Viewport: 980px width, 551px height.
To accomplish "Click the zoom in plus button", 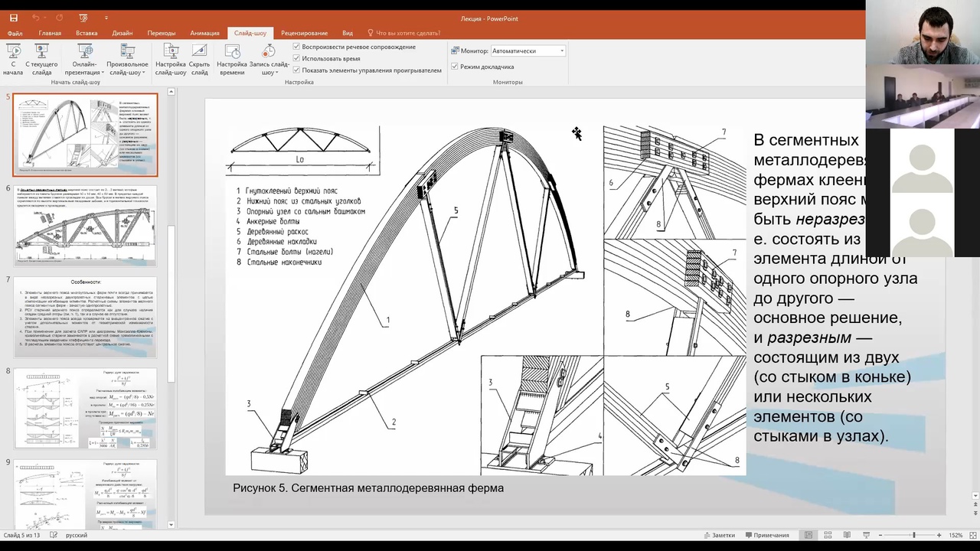I will tap(939, 535).
